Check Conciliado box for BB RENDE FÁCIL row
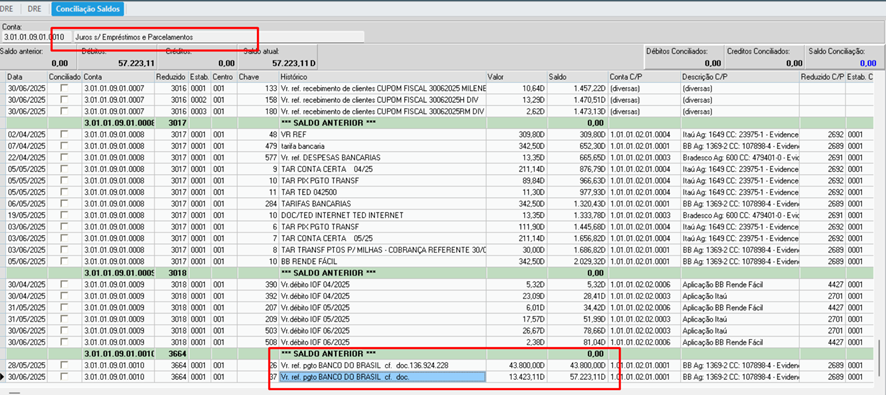The width and height of the screenshot is (886, 395). pyautogui.click(x=64, y=262)
